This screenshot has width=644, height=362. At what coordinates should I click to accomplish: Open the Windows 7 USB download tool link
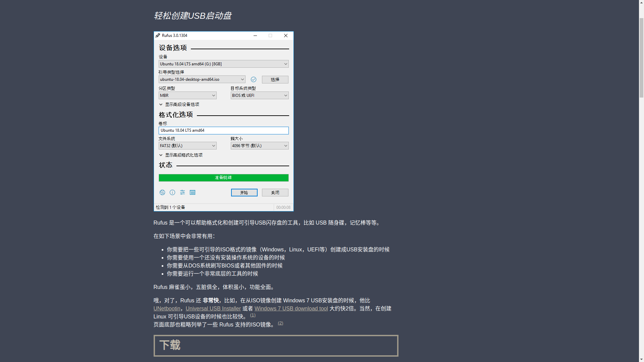tap(291, 309)
